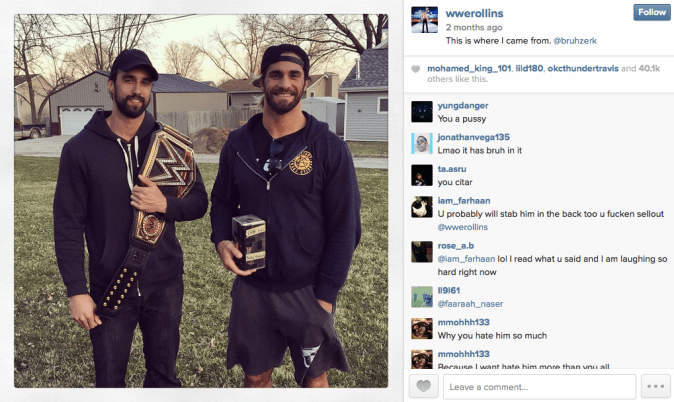This screenshot has height=402, width=674.
Task: Visit mohamed_king_101's profile from likes
Action: pos(469,68)
